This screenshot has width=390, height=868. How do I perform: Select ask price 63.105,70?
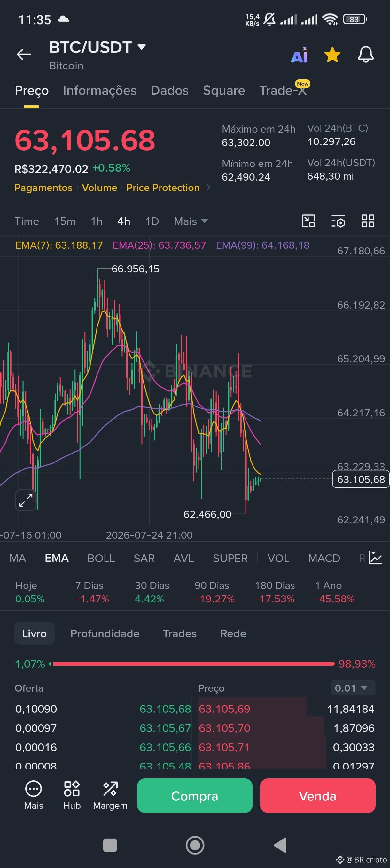224,728
